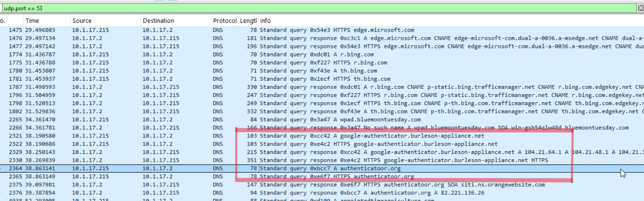This screenshot has height=201, width=644.
Task: Select the wpad.bluemoontuesday.com query 0x3a47 row
Action: 322,119
